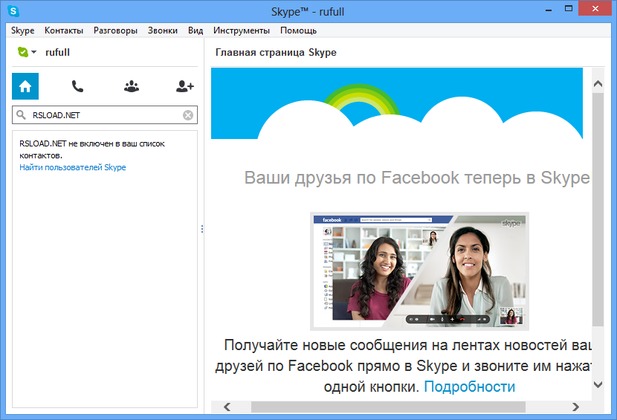Maximize the Skype window
The height and width of the screenshot is (420, 617).
569,9
